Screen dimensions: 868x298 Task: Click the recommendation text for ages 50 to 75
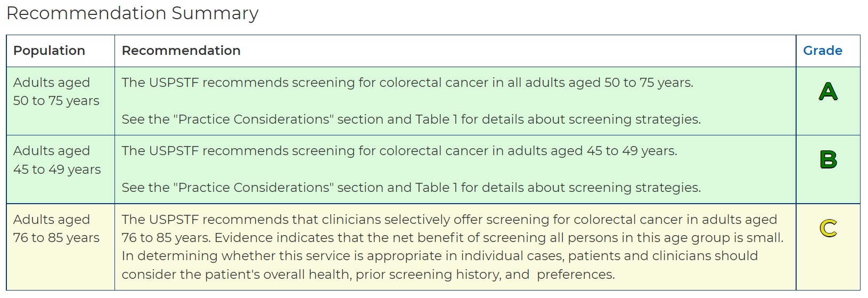[407, 83]
